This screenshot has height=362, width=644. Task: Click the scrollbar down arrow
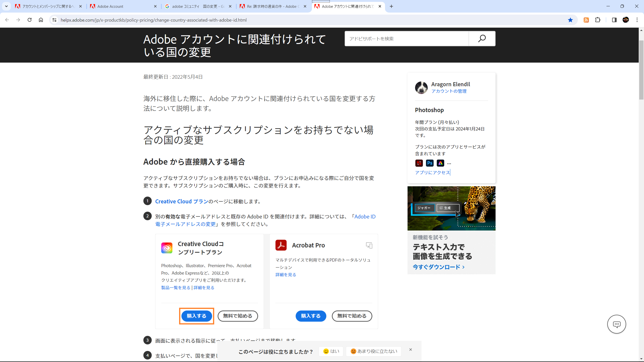(641, 359)
